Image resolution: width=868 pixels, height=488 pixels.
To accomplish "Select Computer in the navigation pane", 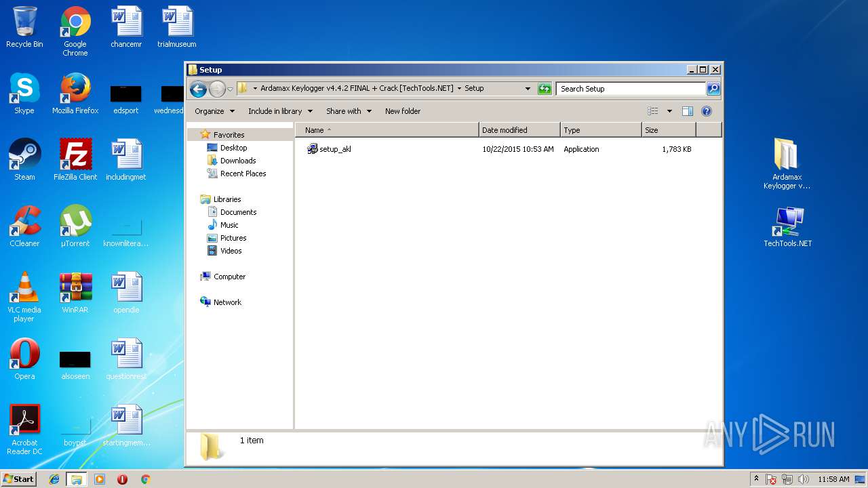I will tap(229, 277).
